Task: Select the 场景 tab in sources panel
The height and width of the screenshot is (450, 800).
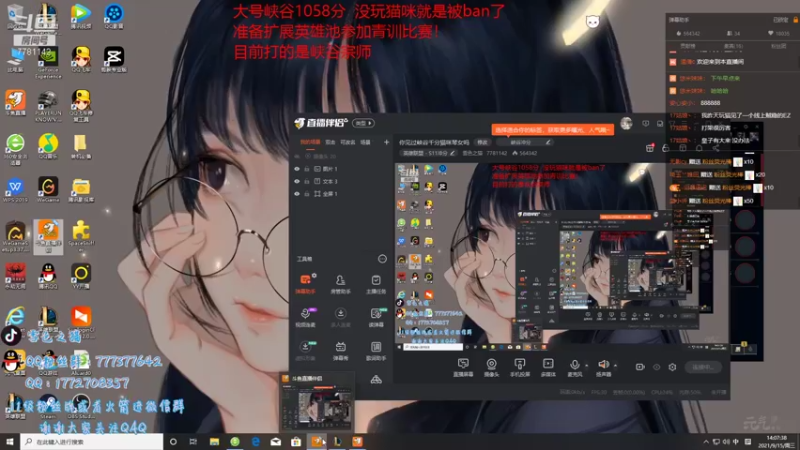Action: (x=365, y=142)
